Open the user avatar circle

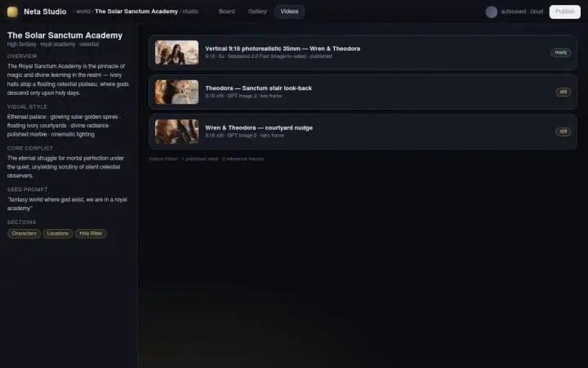492,11
